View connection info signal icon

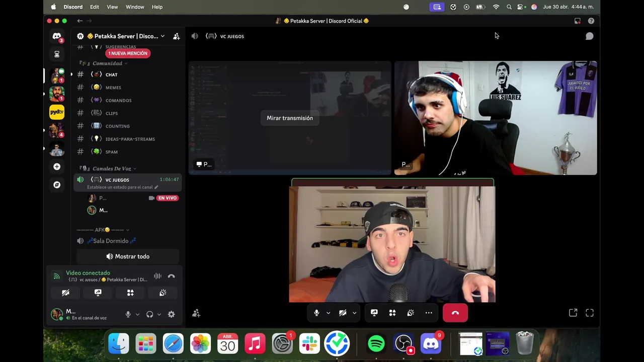(57, 276)
